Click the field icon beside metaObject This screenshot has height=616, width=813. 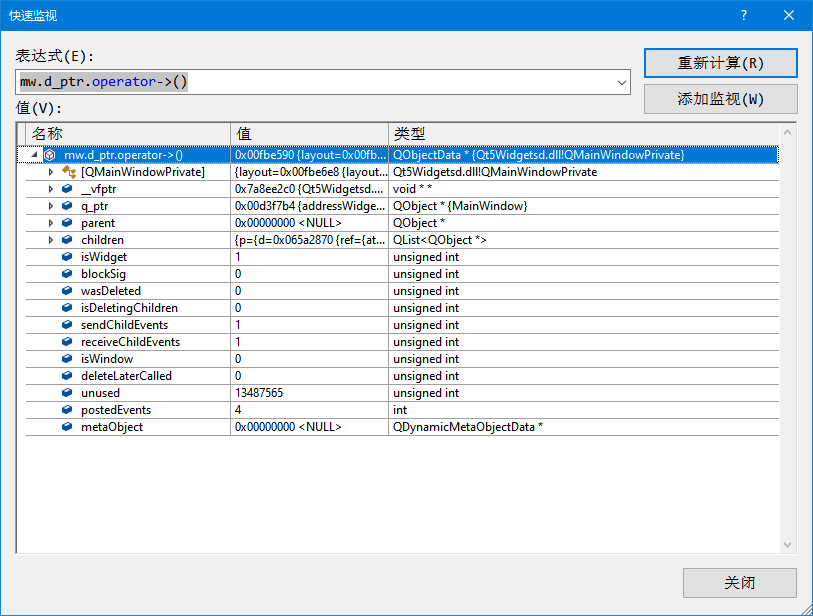tap(67, 427)
